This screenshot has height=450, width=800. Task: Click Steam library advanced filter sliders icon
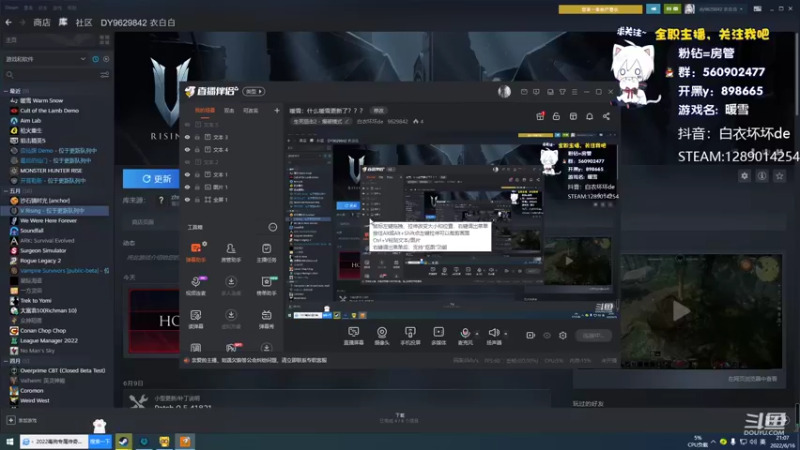[105, 75]
